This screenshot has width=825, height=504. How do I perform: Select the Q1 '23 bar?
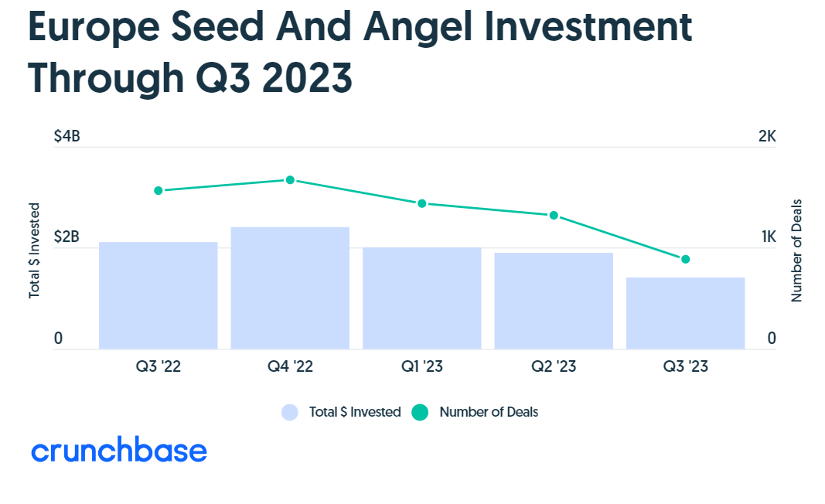(x=422, y=298)
